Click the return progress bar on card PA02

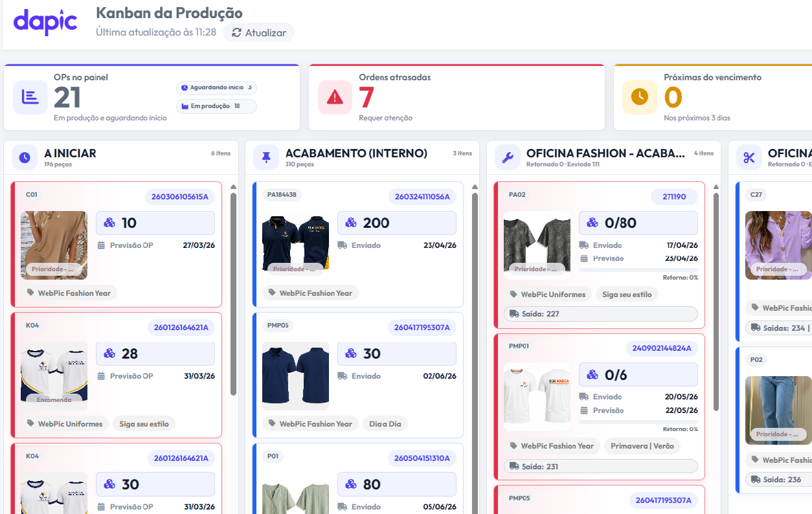click(x=638, y=270)
